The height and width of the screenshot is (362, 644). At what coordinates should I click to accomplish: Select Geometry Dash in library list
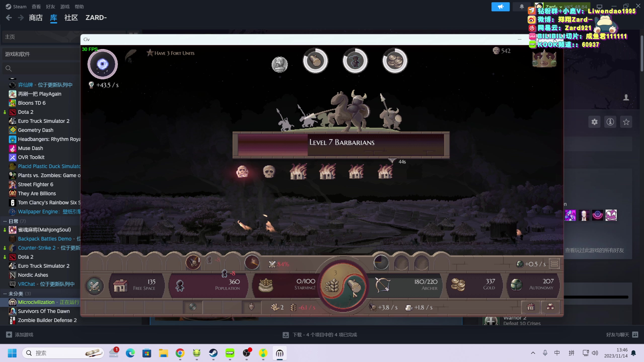pos(35,130)
